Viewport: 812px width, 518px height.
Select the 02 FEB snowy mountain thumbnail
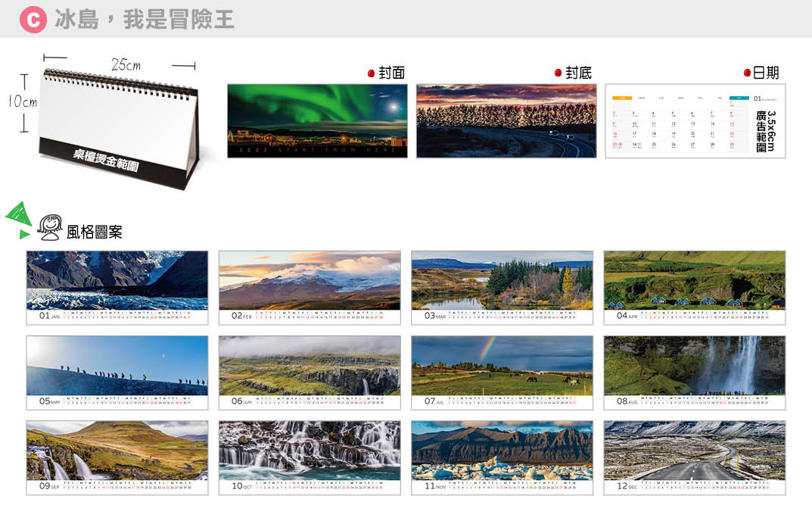tap(310, 287)
